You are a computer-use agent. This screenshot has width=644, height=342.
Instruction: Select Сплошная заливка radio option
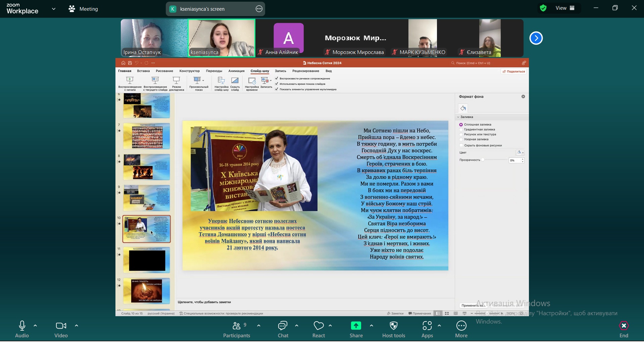click(x=461, y=125)
